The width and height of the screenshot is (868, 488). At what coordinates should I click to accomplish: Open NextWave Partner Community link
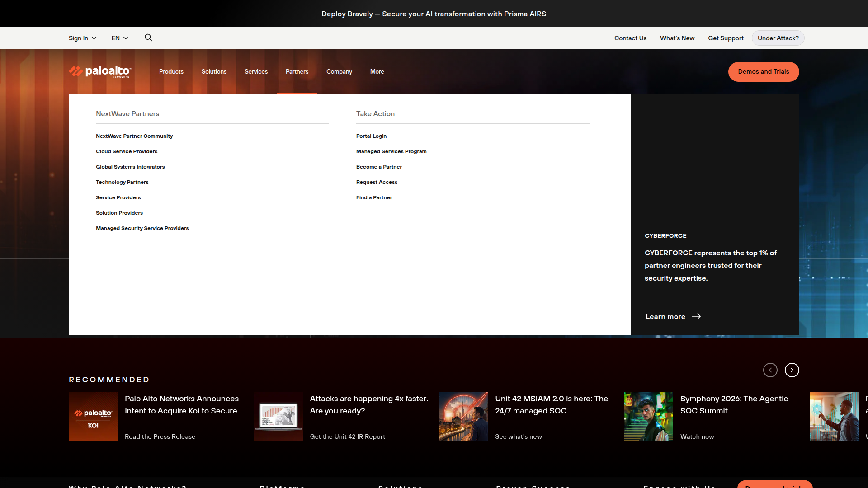[x=134, y=136]
